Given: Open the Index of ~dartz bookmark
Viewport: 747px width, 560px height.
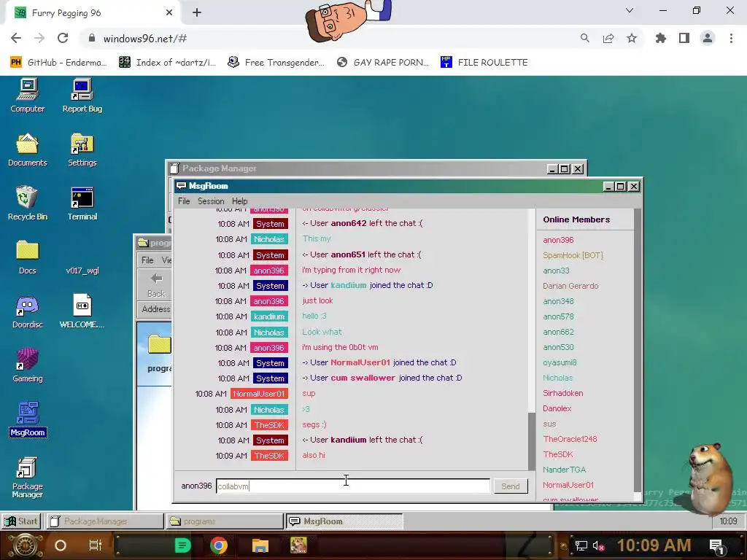Looking at the screenshot, I should [x=167, y=63].
